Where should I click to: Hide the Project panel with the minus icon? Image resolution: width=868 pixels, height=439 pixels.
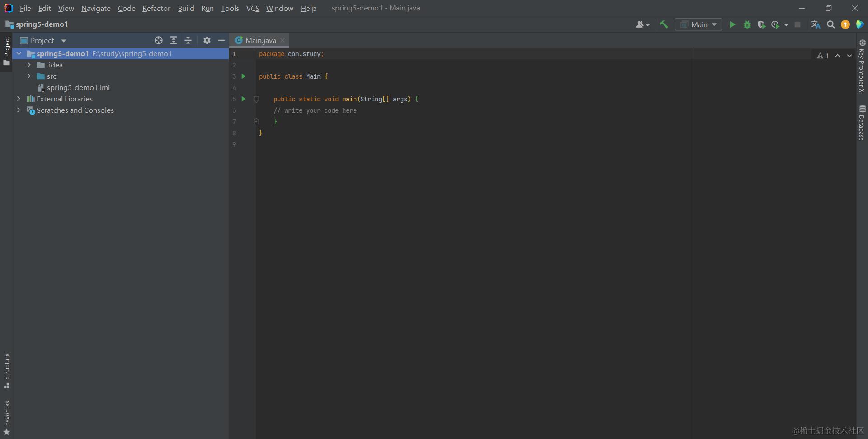(x=222, y=40)
